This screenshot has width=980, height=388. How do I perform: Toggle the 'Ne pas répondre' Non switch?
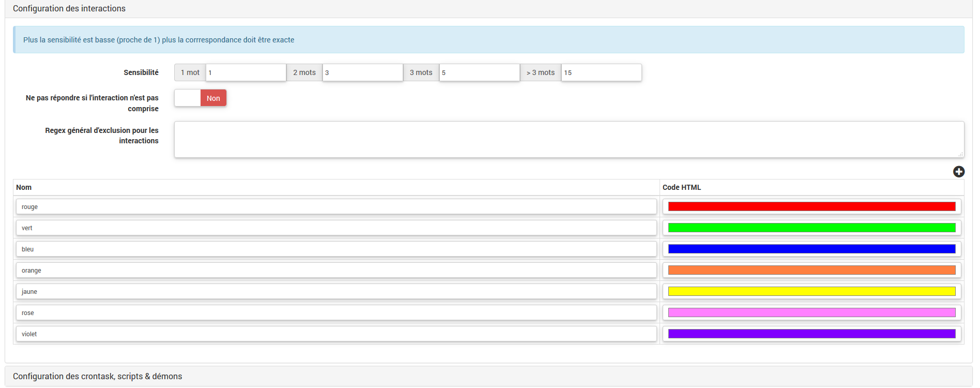[x=201, y=98]
